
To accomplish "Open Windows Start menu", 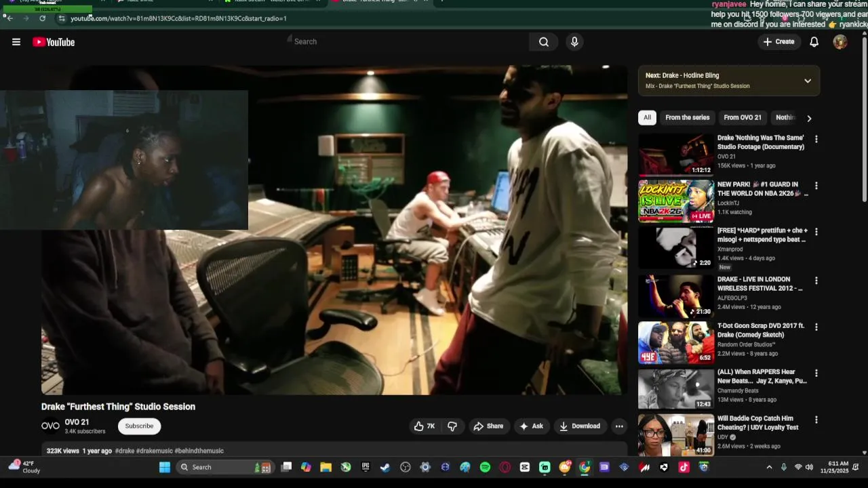I will (x=165, y=467).
